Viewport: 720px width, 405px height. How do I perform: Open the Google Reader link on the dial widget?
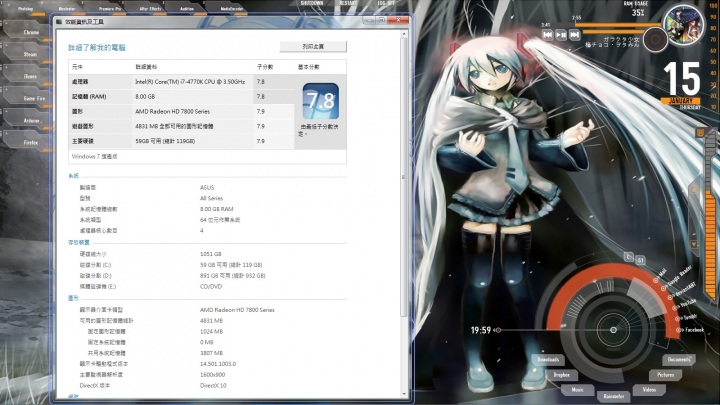(x=677, y=278)
